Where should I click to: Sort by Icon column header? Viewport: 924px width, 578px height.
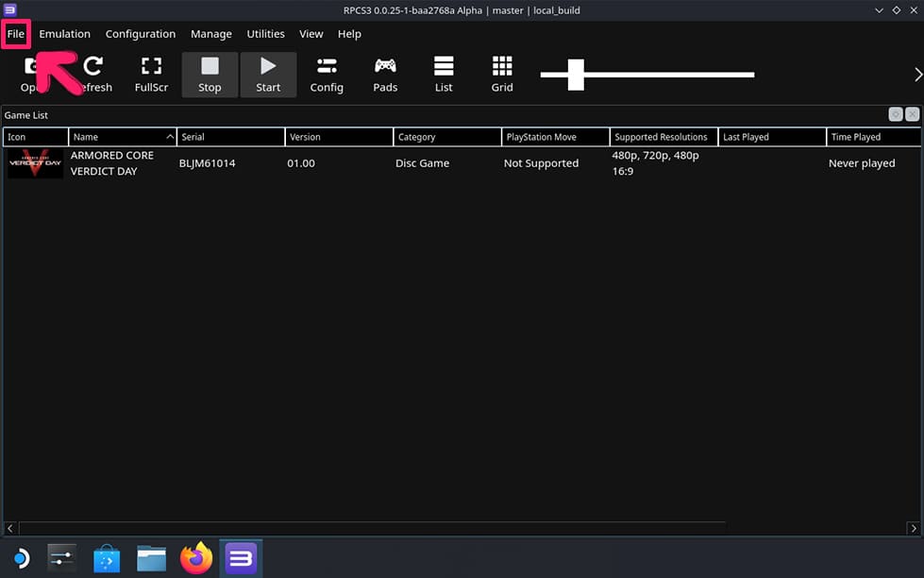click(x=35, y=137)
